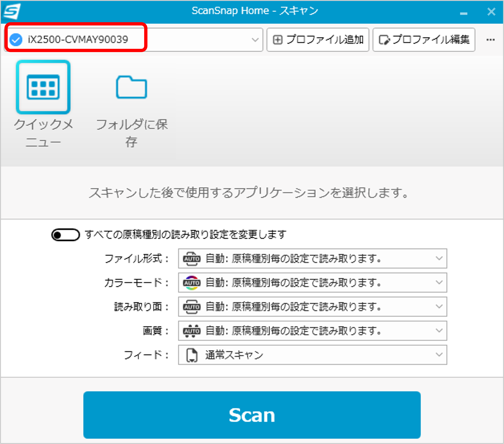Screen dimensions: 504x444
Task: Open the フィード 通常スキャン dropdown
Action: 439,355
